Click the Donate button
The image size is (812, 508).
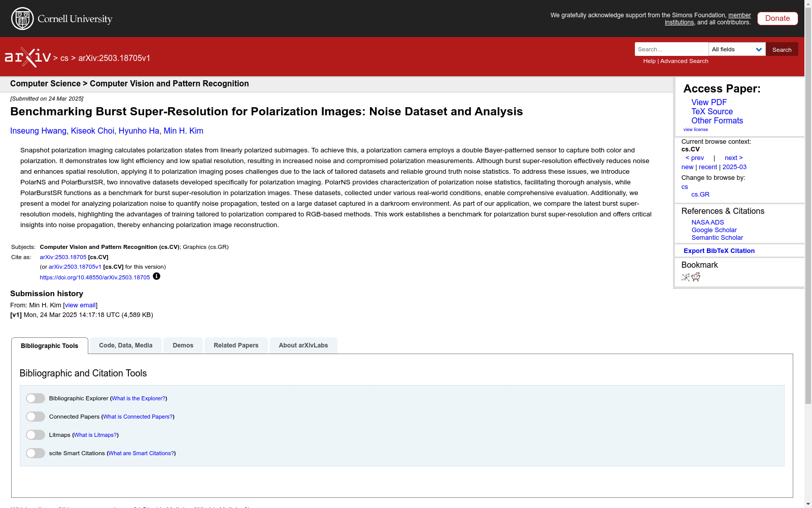coord(777,18)
